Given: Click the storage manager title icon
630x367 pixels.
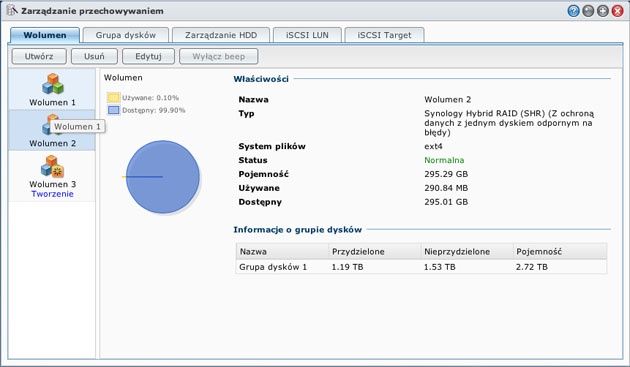Looking at the screenshot, I should coord(12,10).
